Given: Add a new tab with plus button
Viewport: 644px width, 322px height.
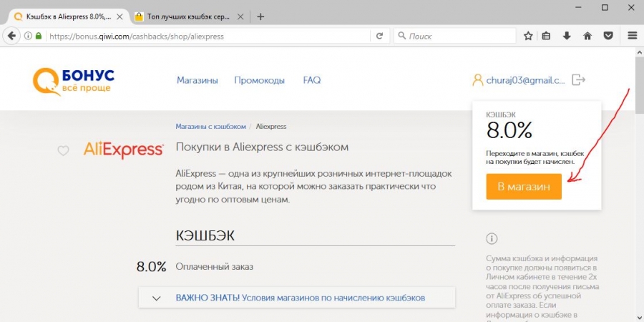Looking at the screenshot, I should click(260, 17).
